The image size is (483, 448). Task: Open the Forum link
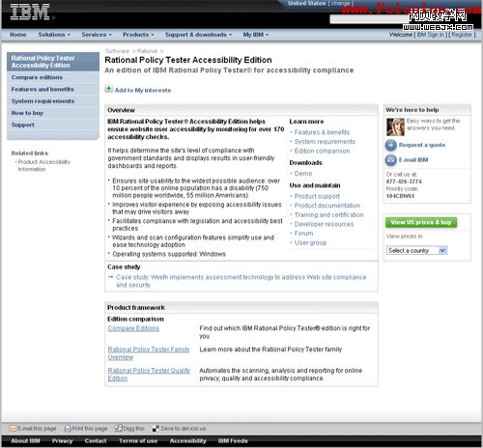[x=303, y=234]
